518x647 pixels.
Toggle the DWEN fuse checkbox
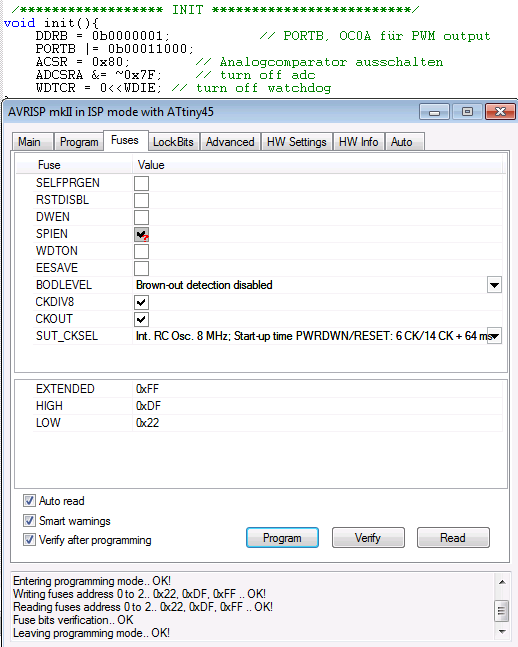(x=141, y=217)
